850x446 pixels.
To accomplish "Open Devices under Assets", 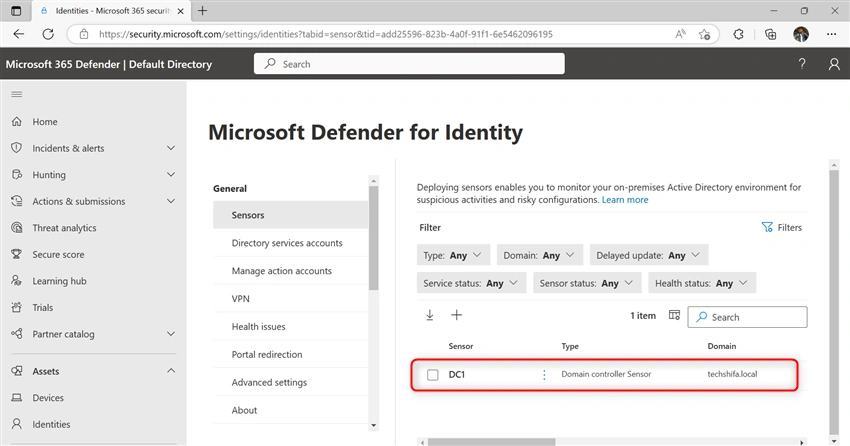I will 48,398.
